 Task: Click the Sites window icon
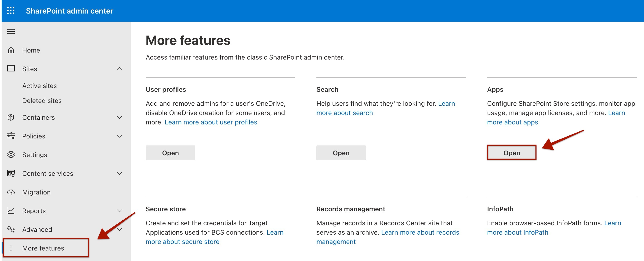11,69
